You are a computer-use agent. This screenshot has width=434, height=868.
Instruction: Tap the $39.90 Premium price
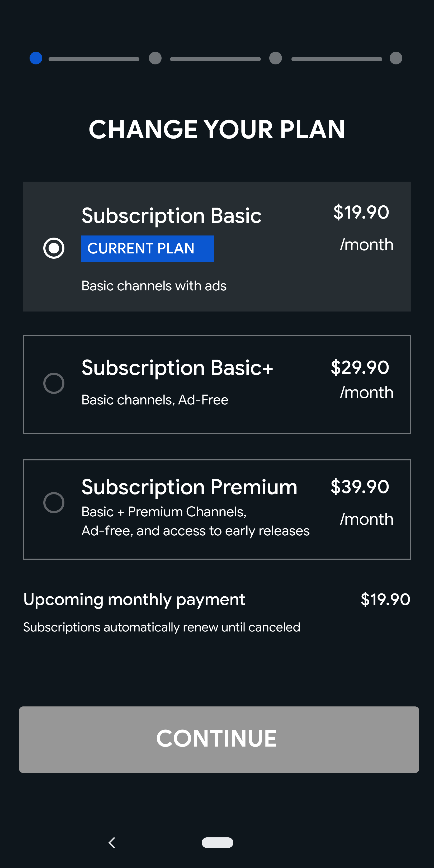click(x=360, y=487)
